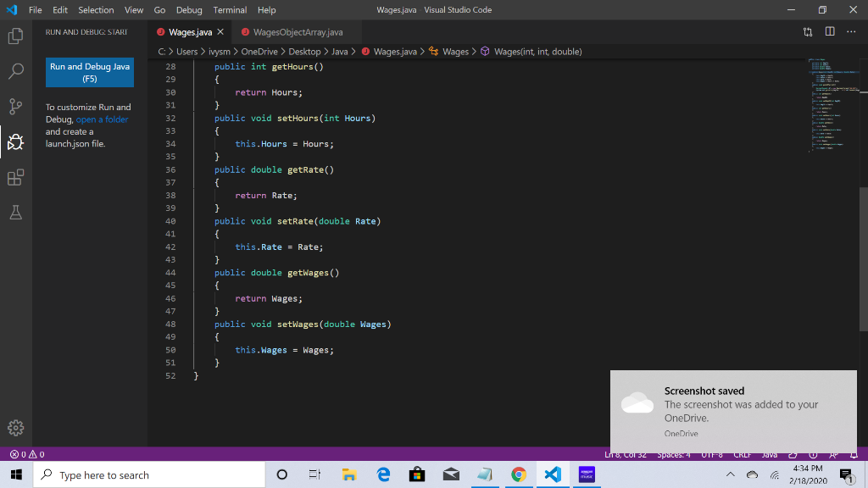Open the Help menu
The image size is (868, 488).
click(x=266, y=10)
